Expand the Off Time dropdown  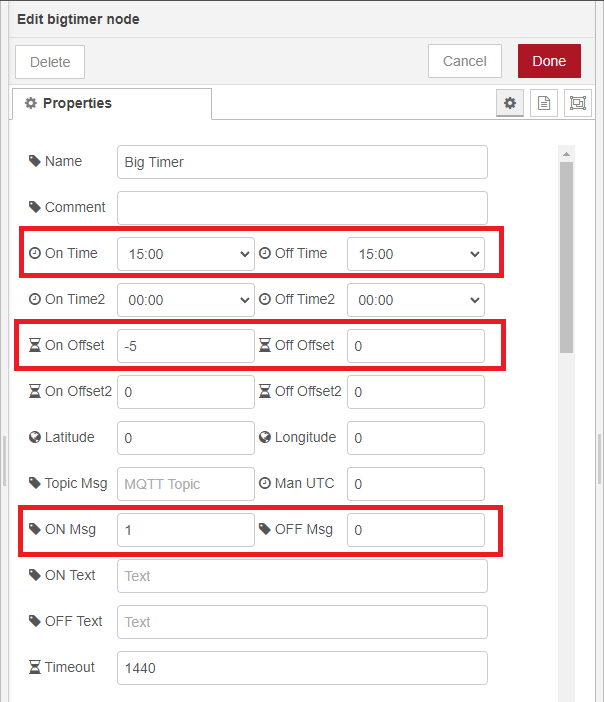415,254
